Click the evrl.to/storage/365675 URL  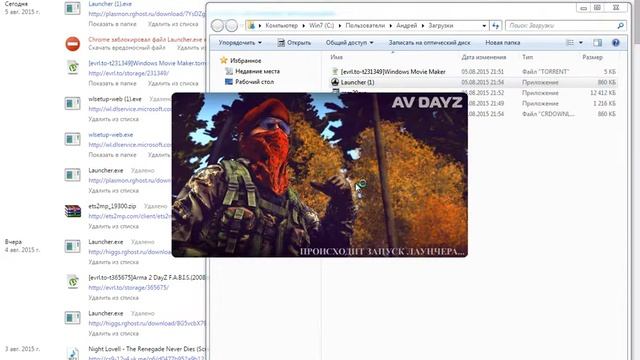tap(129, 288)
